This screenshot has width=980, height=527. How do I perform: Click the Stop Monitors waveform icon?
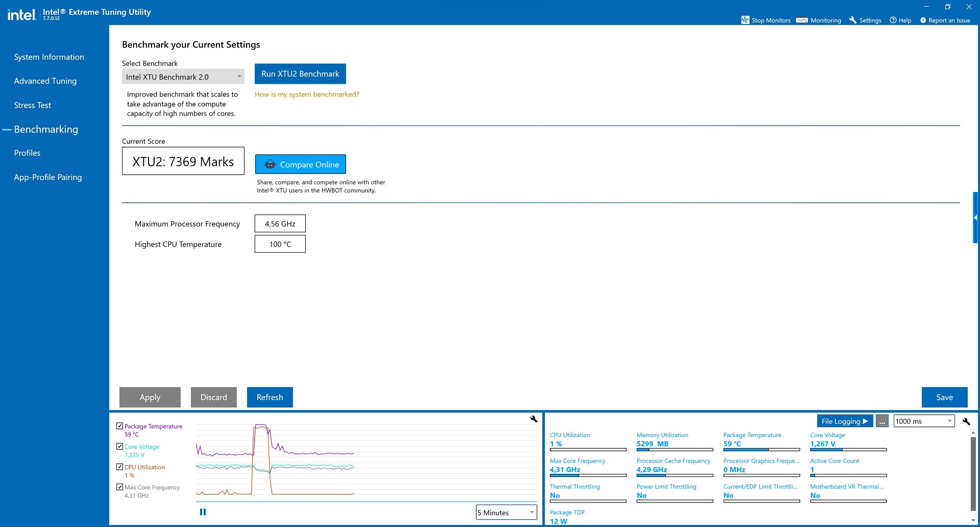click(745, 20)
